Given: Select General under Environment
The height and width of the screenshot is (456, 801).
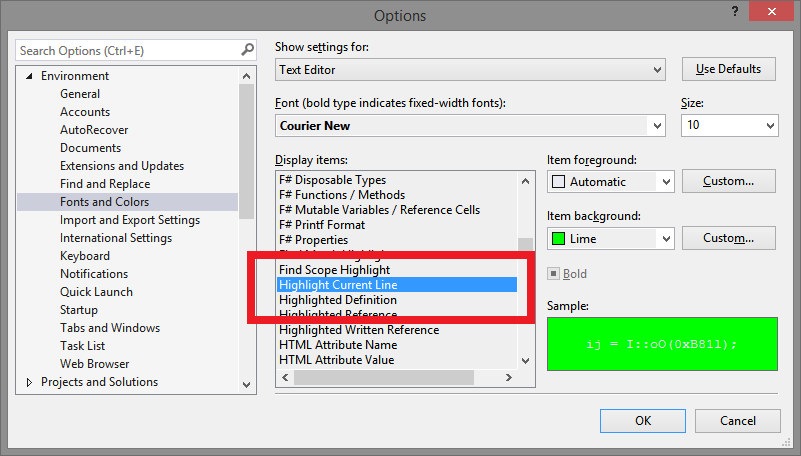Looking at the screenshot, I should pos(80,94).
